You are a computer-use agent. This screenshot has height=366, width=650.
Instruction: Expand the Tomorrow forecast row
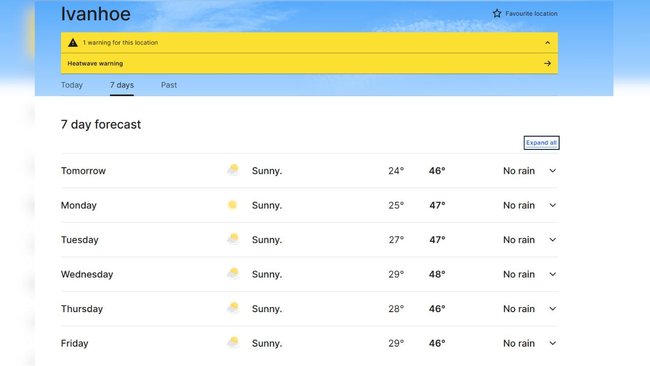(553, 171)
